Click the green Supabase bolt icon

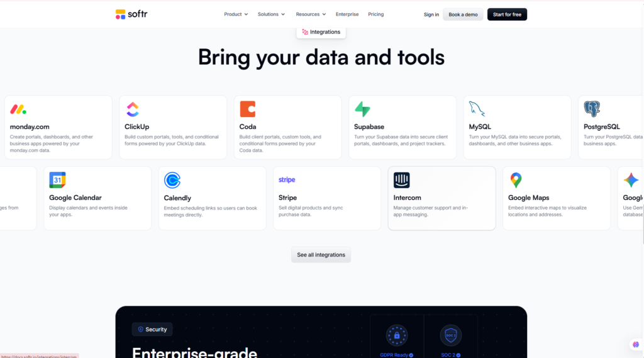[x=362, y=109]
